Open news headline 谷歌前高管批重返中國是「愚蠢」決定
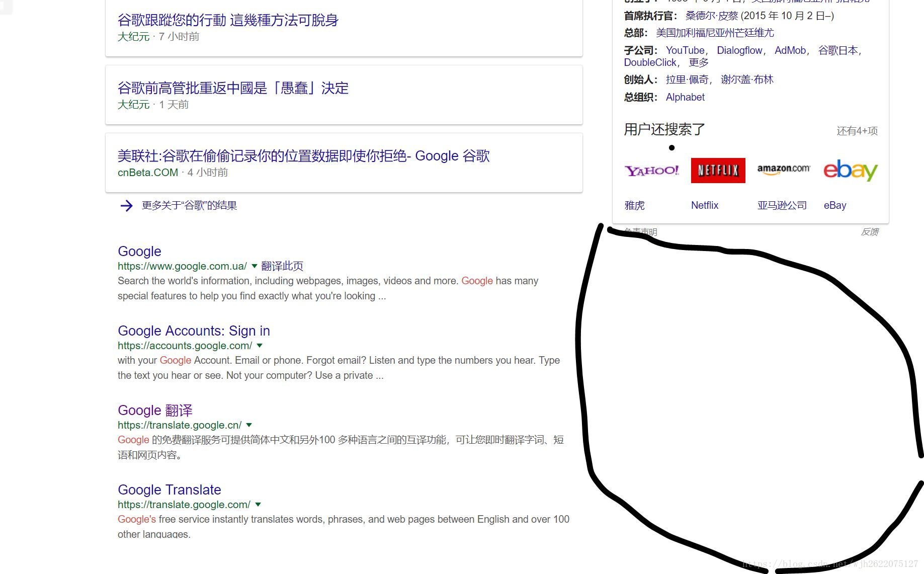 233,88
